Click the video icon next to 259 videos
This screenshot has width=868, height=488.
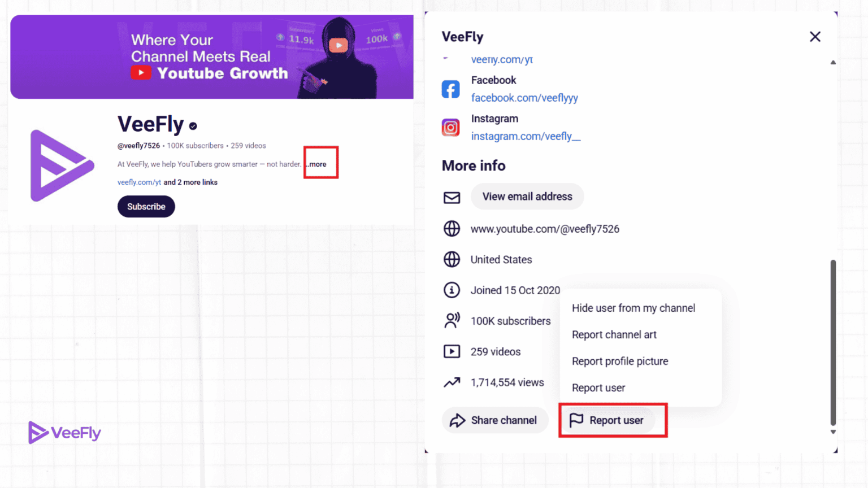point(452,351)
